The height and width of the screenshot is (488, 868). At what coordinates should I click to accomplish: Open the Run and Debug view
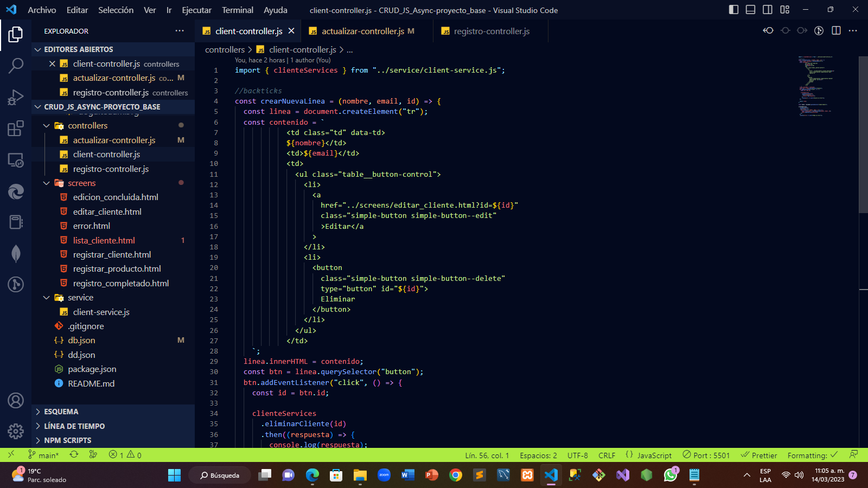[16, 98]
